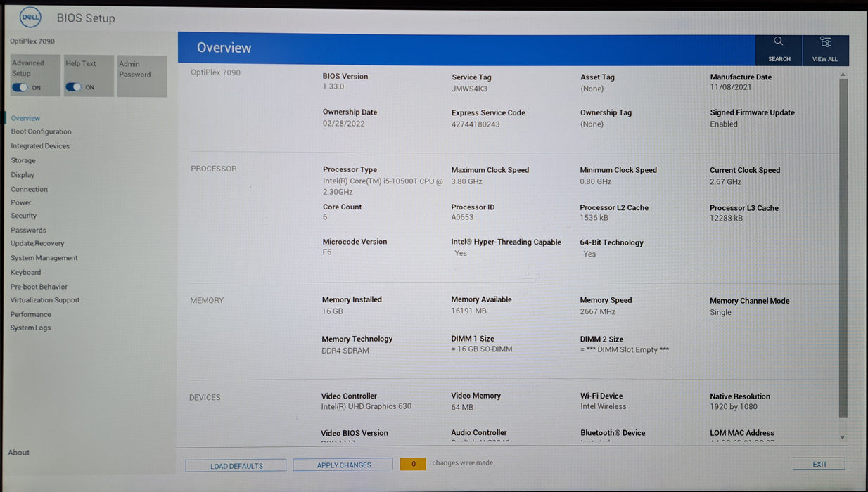Screen dimensions: 868x492
Task: Select DDR4 SDRAM memory technology
Action: 345,350
